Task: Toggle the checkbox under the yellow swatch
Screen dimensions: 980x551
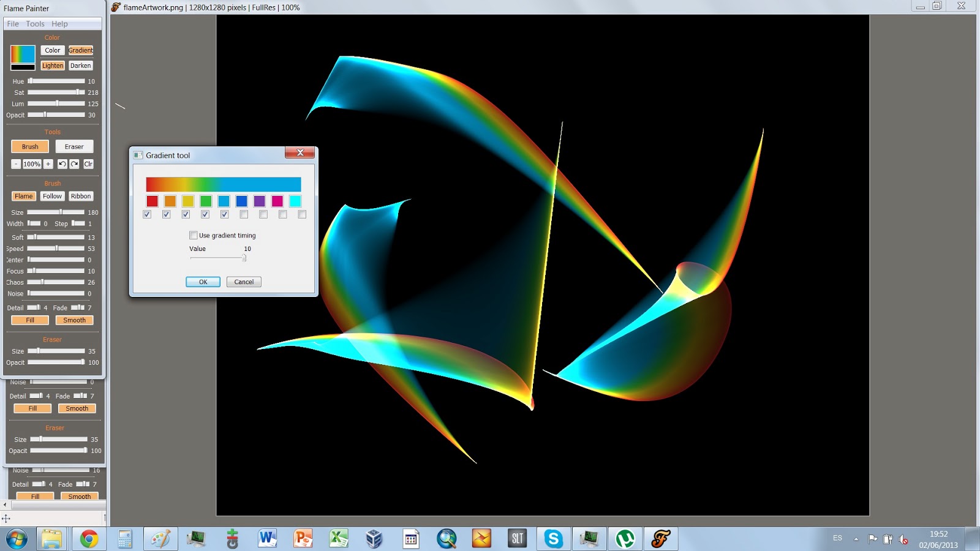Action: [x=186, y=214]
